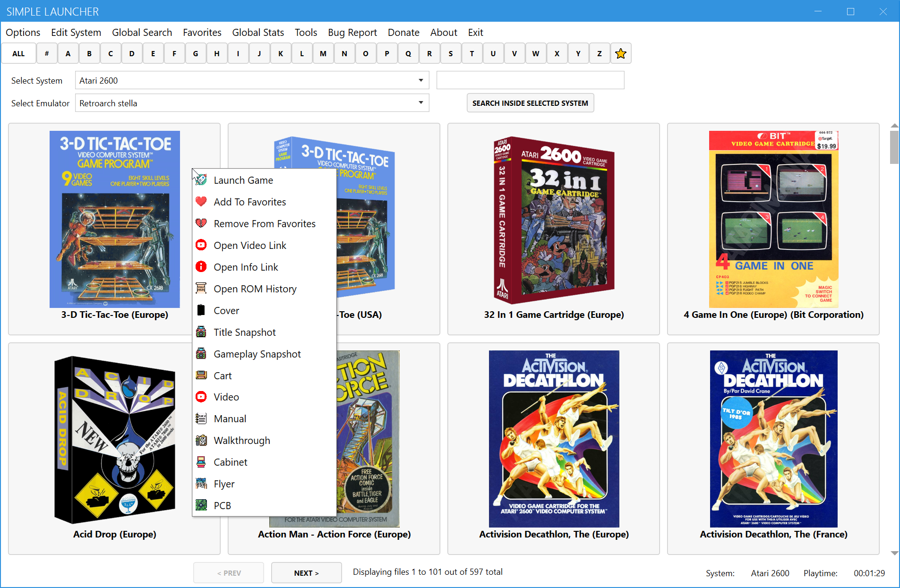Open the Options menu

pyautogui.click(x=23, y=33)
